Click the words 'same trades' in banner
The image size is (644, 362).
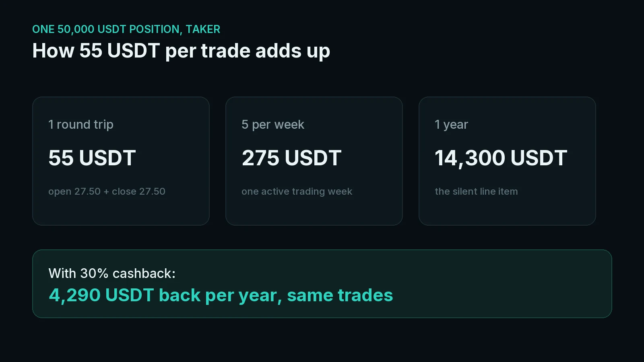(x=340, y=295)
